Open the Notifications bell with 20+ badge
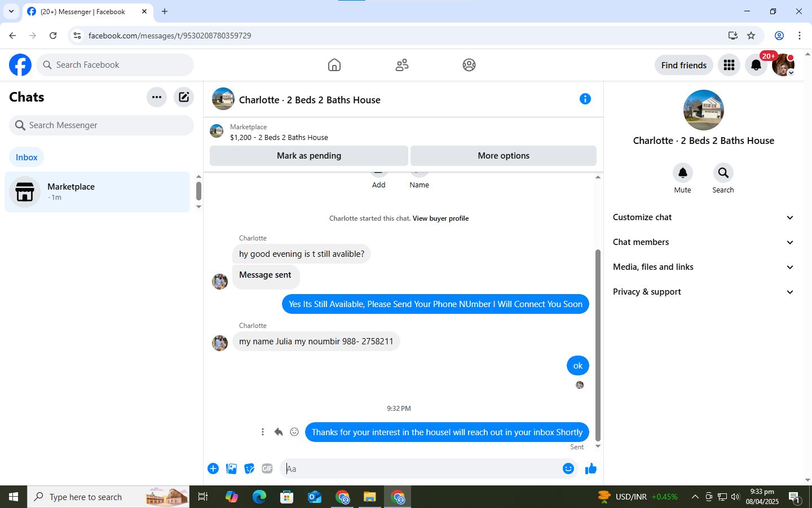This screenshot has width=812, height=508. click(x=756, y=65)
